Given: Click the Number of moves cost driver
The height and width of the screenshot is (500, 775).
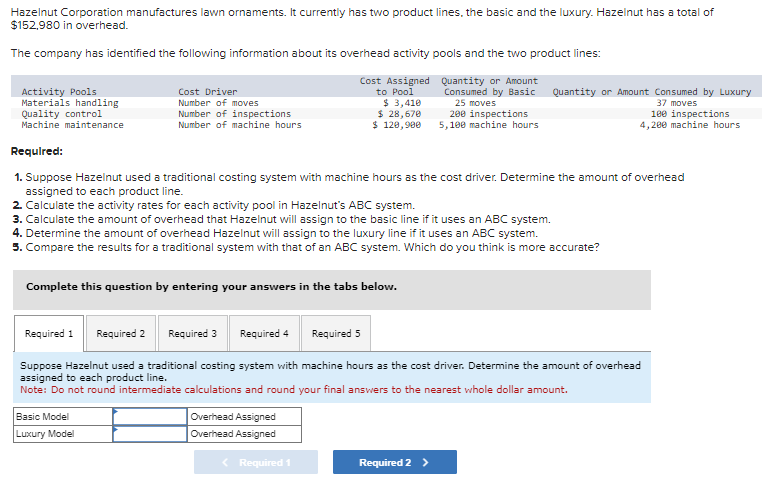Looking at the screenshot, I should click(218, 103).
